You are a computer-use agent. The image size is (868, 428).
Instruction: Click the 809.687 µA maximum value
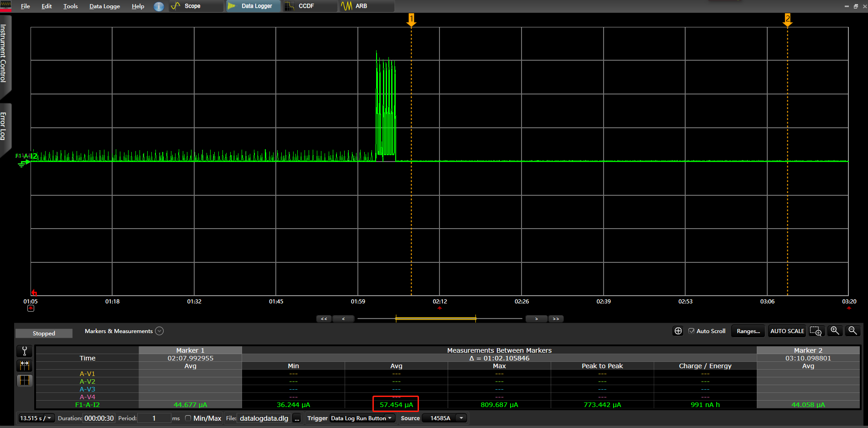tap(499, 405)
